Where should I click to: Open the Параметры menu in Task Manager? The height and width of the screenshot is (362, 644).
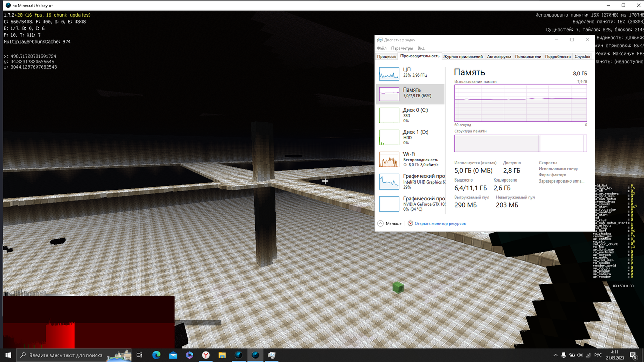[402, 48]
